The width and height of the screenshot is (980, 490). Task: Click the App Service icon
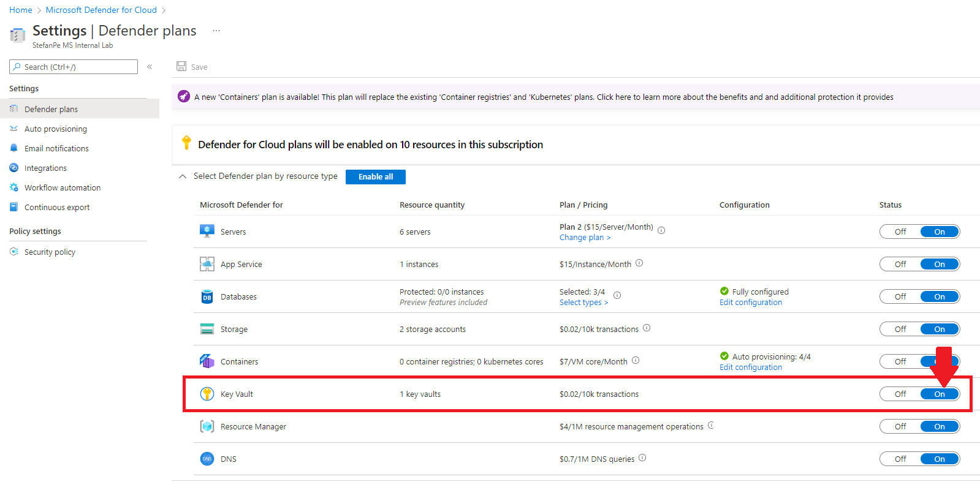pos(207,264)
